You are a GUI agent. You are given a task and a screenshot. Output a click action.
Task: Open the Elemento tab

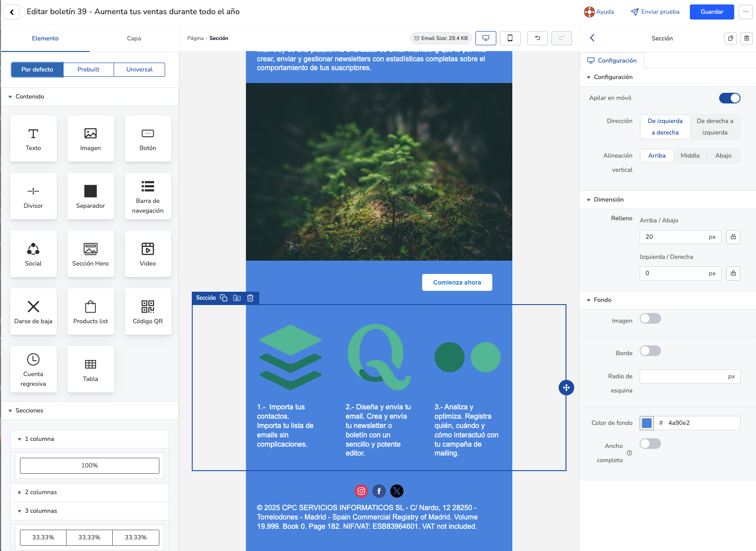(45, 39)
